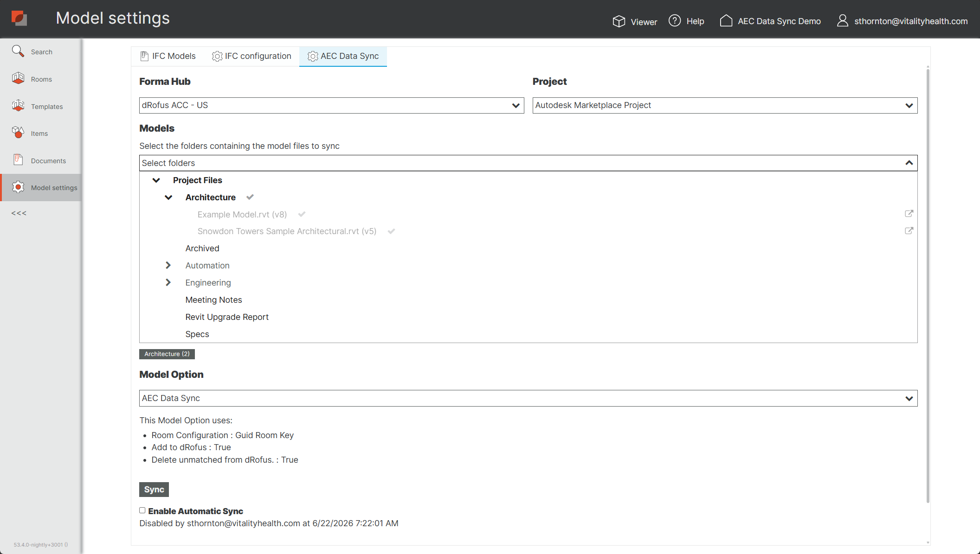Screen dimensions: 980x554
Task: Select the Engineering folder label
Action: (208, 283)
